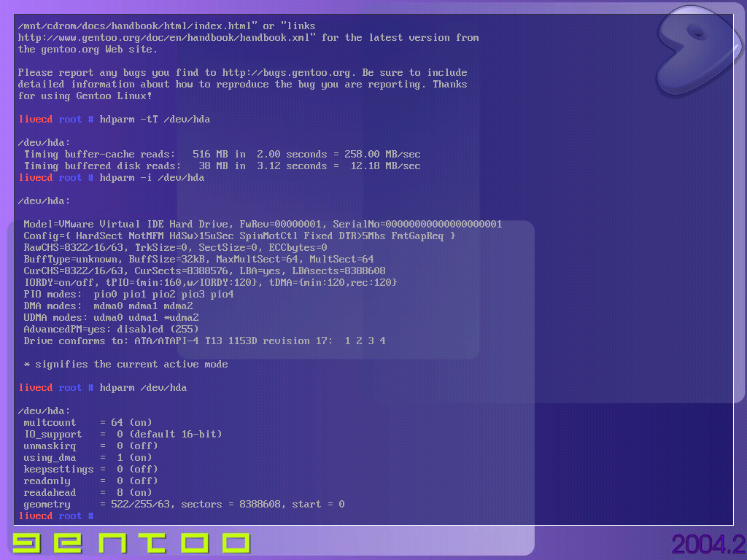Click 'Timing buffered disk reads:' label
Screen dimensions: 747x560
click(x=102, y=166)
